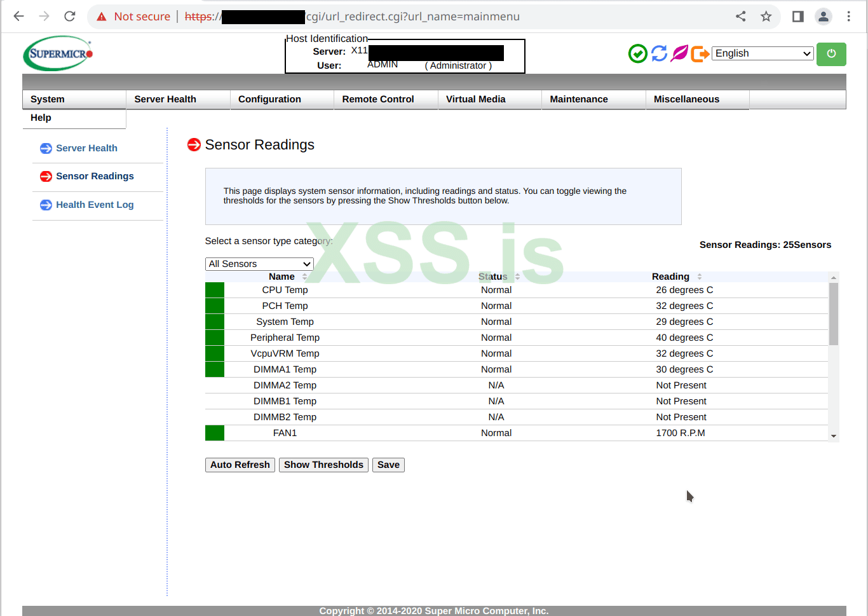Viewport: 868px width, 616px height.
Task: Open the English language selector
Action: pyautogui.click(x=762, y=53)
